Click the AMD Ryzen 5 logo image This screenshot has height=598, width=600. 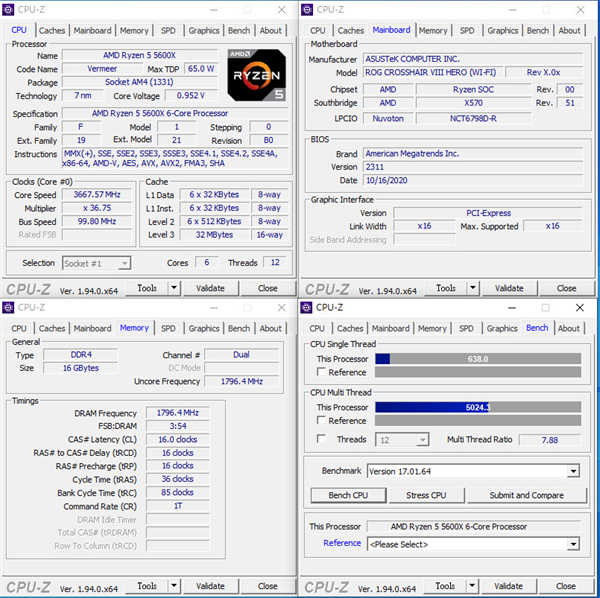(256, 75)
